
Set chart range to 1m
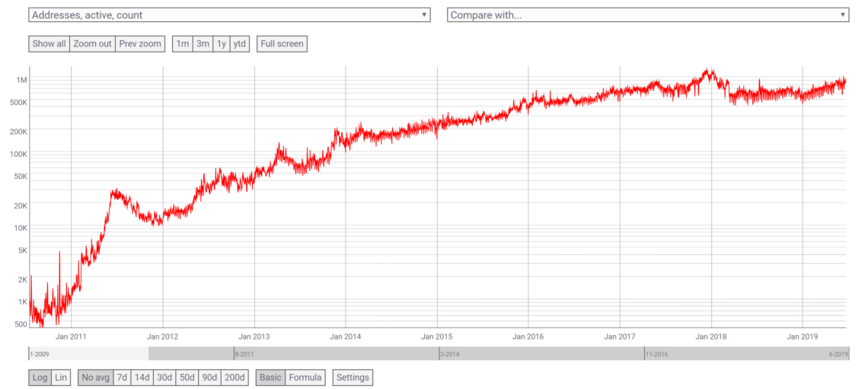[x=183, y=44]
